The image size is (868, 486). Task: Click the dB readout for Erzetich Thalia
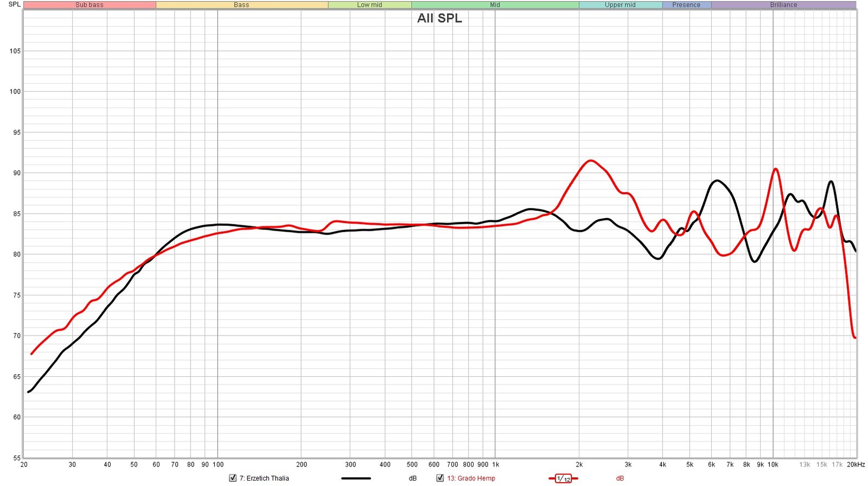(412, 478)
